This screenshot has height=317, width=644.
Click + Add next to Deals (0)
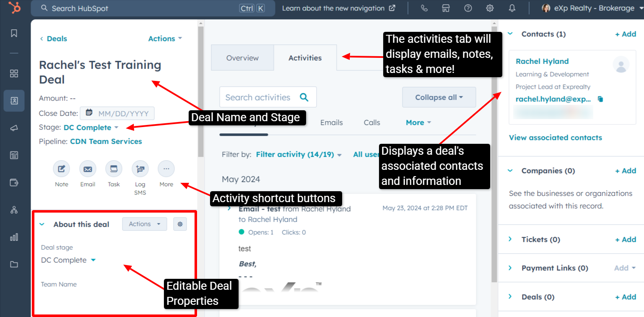626,297
